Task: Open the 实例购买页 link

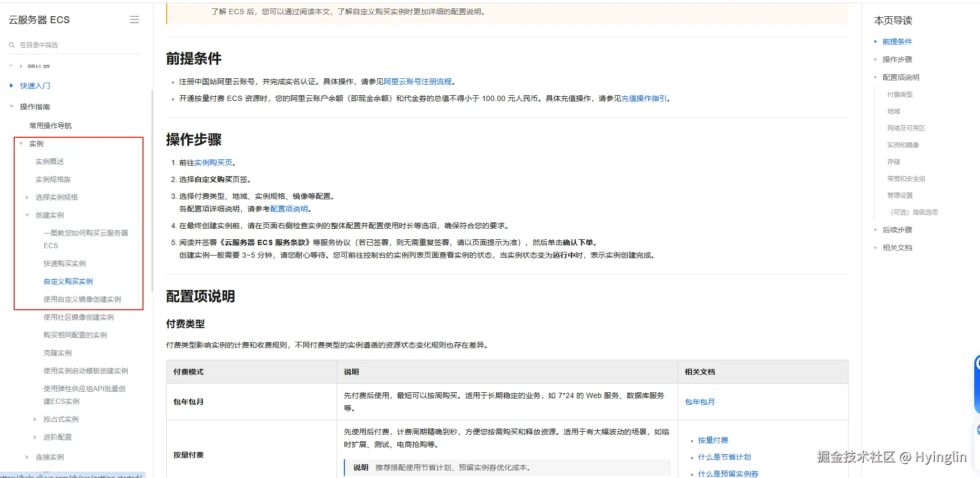Action: coord(213,162)
